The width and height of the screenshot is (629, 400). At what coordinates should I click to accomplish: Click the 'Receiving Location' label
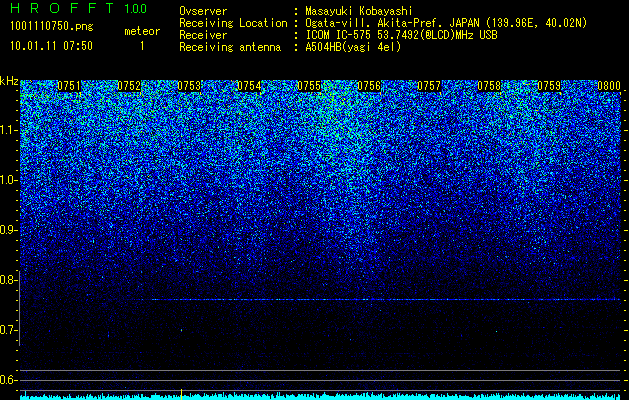(233, 23)
